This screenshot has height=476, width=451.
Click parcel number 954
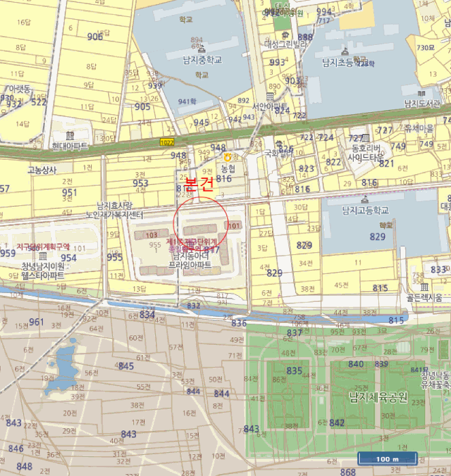click(x=69, y=258)
